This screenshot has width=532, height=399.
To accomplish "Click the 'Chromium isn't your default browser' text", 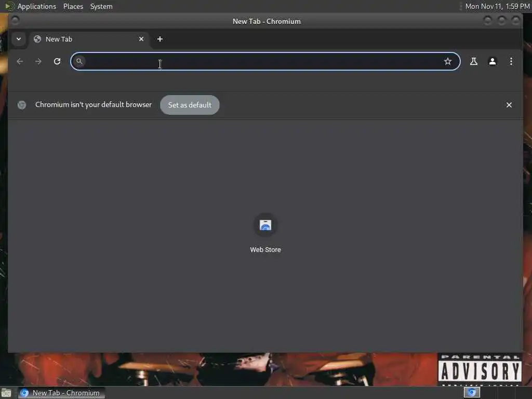I will pyautogui.click(x=94, y=104).
